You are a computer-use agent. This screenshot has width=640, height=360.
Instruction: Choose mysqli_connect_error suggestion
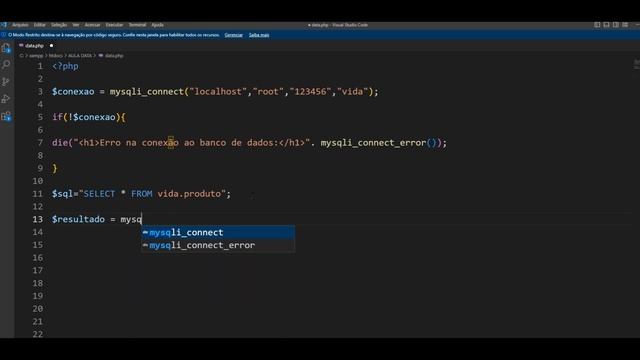[218, 245]
